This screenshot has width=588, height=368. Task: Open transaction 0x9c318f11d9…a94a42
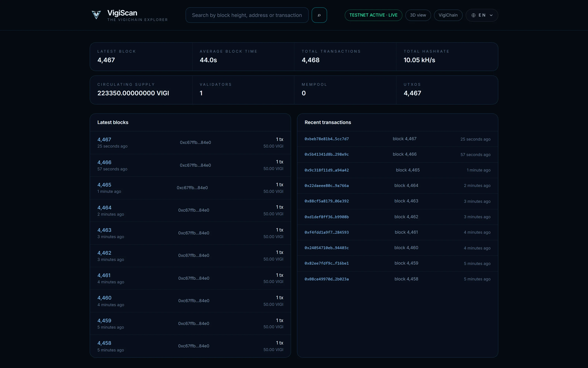pyautogui.click(x=327, y=170)
